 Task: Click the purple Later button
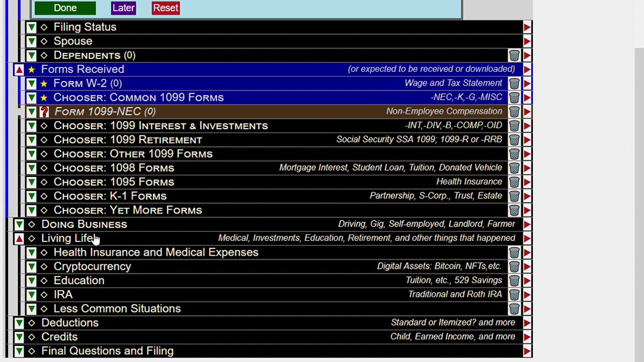124,8
